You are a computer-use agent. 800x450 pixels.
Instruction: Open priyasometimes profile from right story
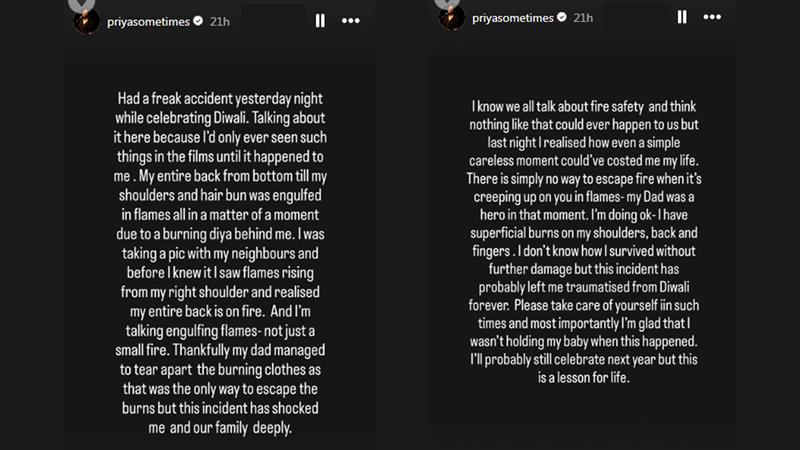(x=511, y=20)
